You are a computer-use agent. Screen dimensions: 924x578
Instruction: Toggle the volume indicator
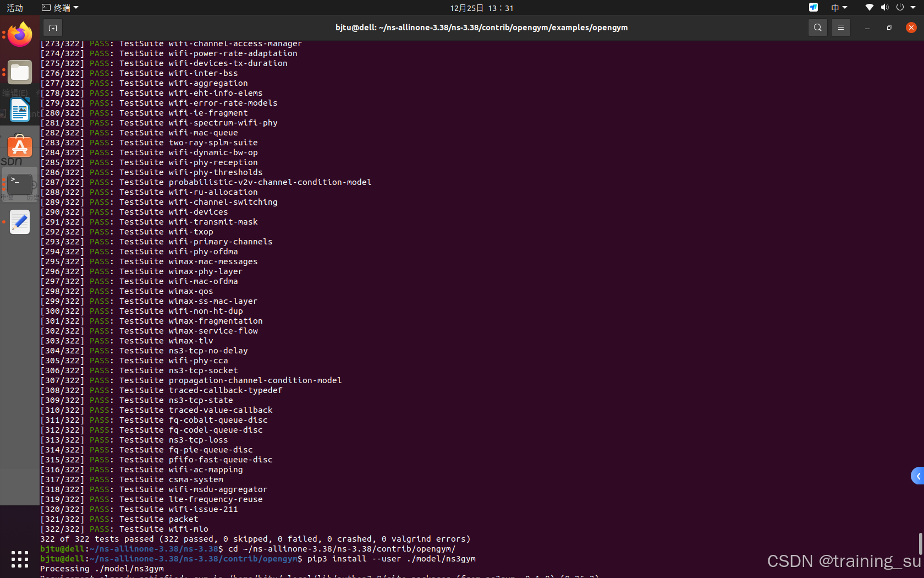click(885, 8)
